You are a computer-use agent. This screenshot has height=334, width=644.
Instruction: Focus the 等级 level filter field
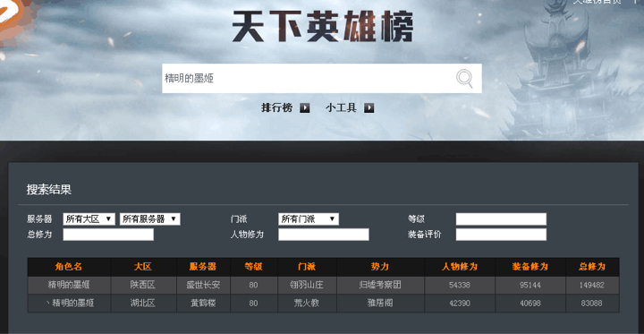tap(501, 219)
